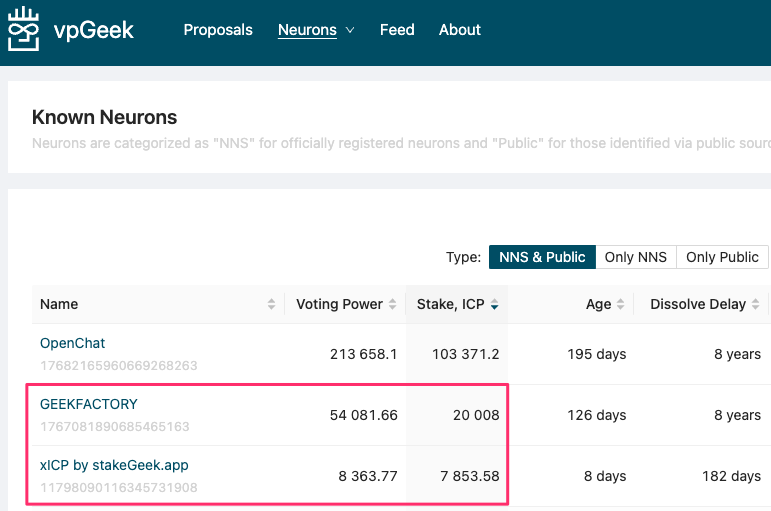Click stake value 20 008
Screen dimensions: 771x511
[476, 415]
